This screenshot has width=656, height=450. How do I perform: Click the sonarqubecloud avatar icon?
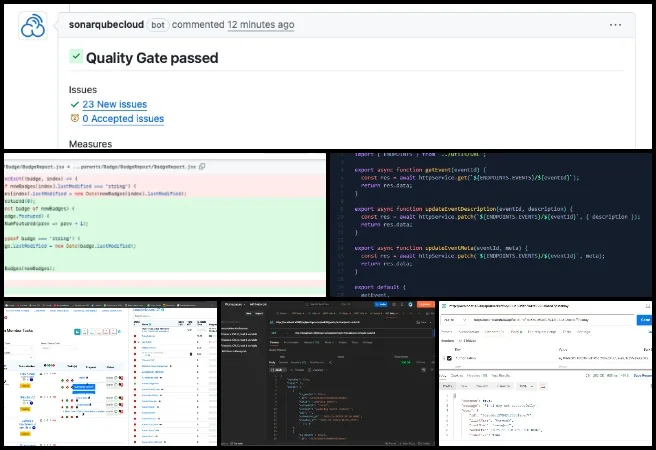[x=33, y=26]
